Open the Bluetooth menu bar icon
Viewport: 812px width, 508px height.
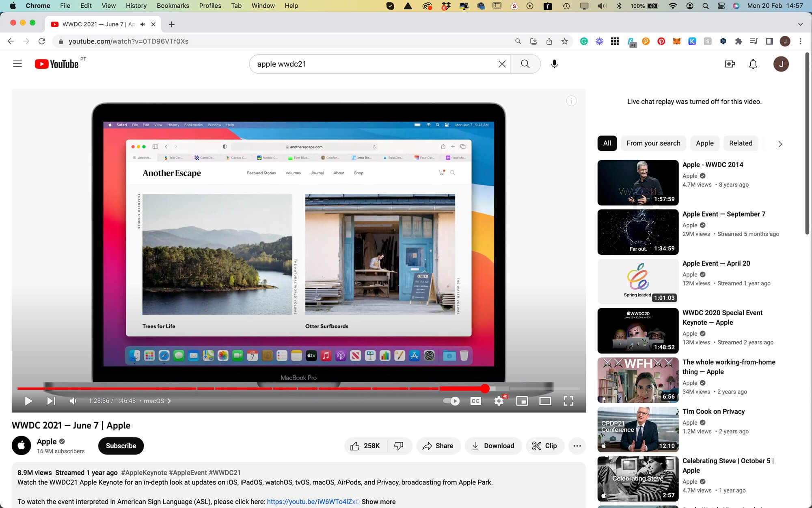(x=619, y=6)
